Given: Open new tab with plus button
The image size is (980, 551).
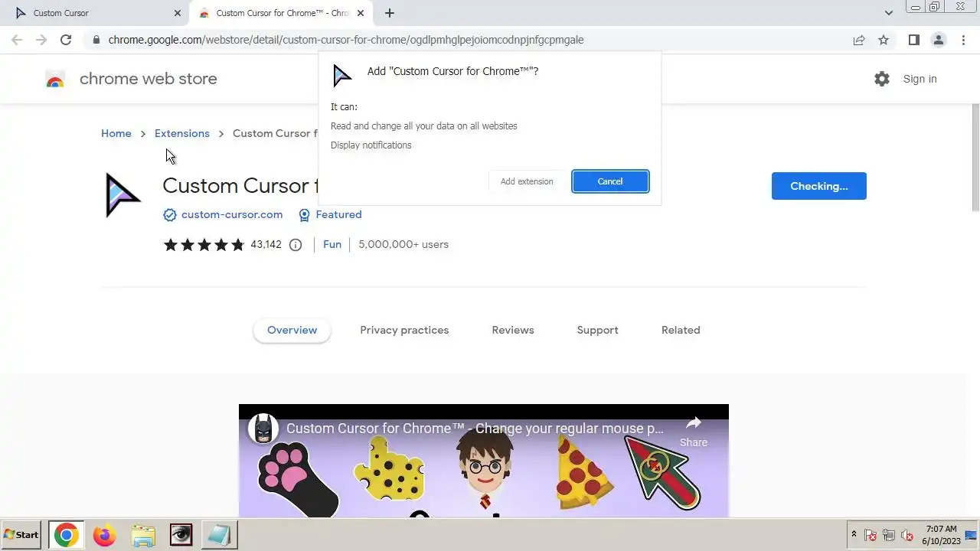Looking at the screenshot, I should (x=390, y=13).
